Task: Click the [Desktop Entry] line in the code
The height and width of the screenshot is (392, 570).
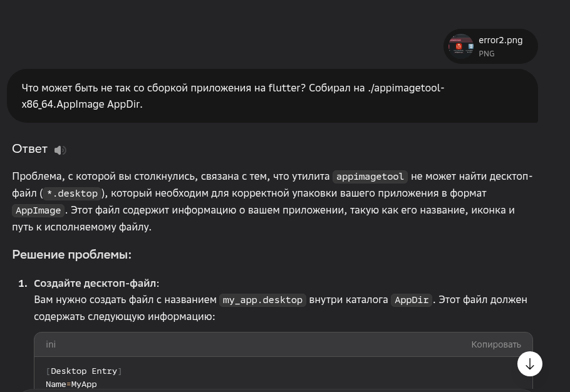Action: [x=84, y=371]
